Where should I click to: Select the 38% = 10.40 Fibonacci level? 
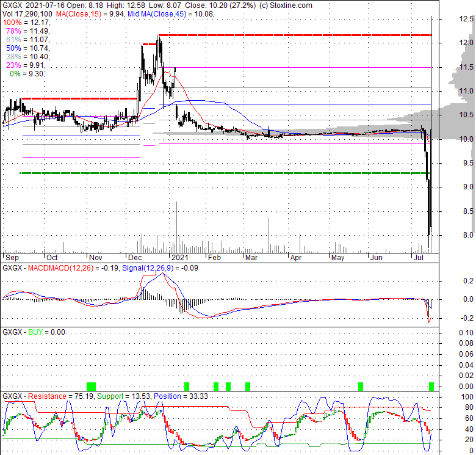28,57
